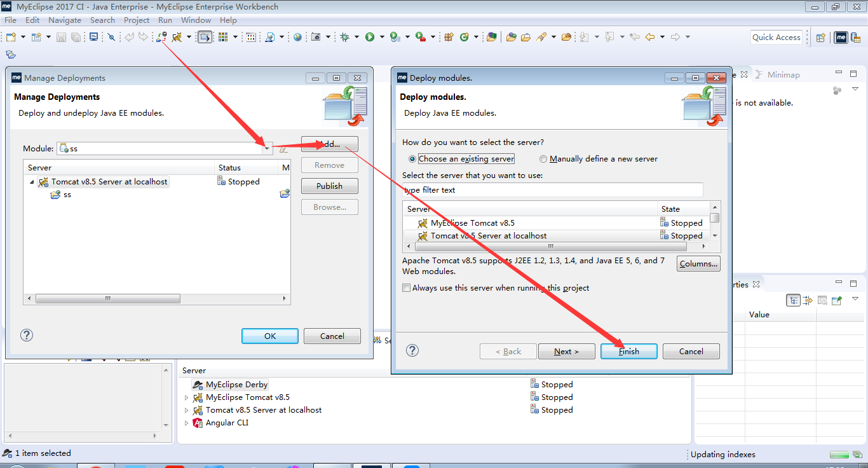Click the New wizard toolbar icon
The image size is (868, 468).
pyautogui.click(x=11, y=37)
